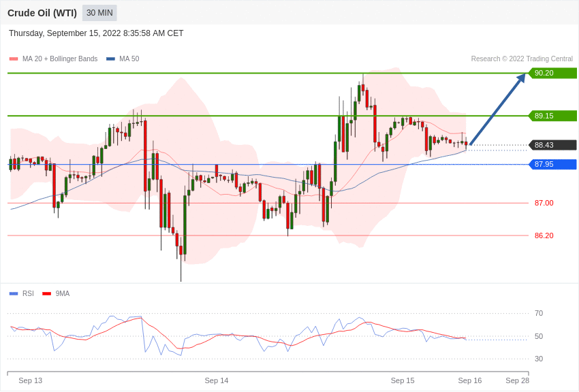579x392 pixels.
Task: Click the green 90.20 resistance price tag
Action: (x=553, y=73)
